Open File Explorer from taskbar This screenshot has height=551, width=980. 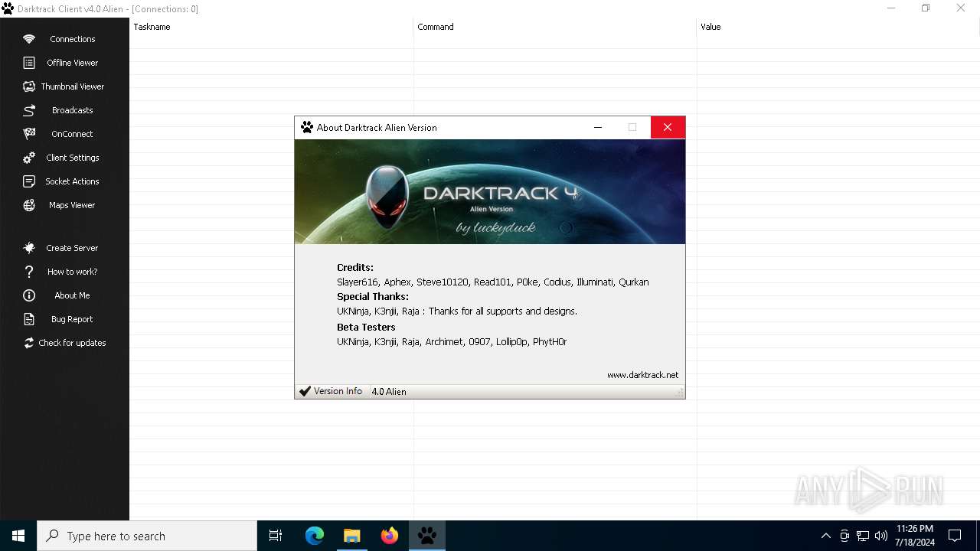[351, 536]
